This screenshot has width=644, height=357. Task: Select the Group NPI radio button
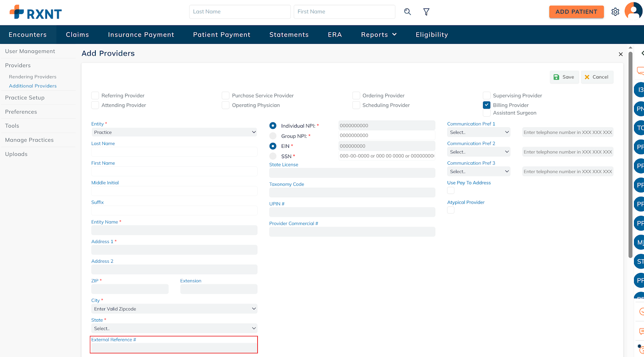[x=273, y=136]
